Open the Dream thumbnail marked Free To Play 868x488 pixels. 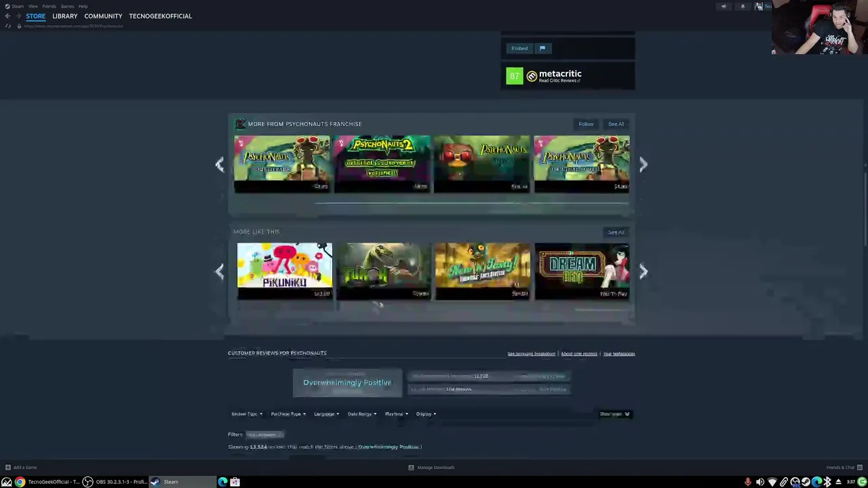coord(582,271)
